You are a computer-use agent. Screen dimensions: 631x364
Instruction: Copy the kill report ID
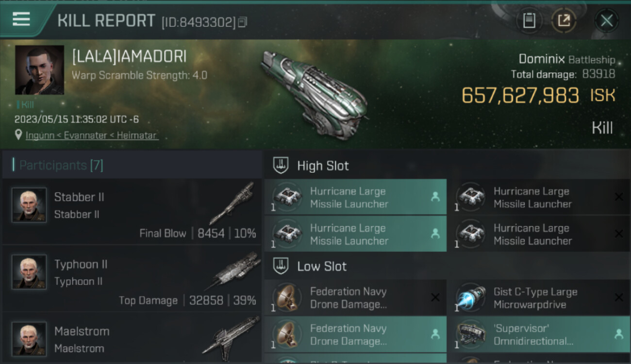(243, 22)
